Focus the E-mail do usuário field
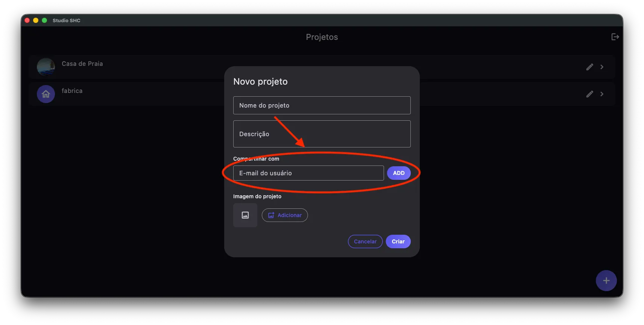The width and height of the screenshot is (644, 325). tap(308, 173)
